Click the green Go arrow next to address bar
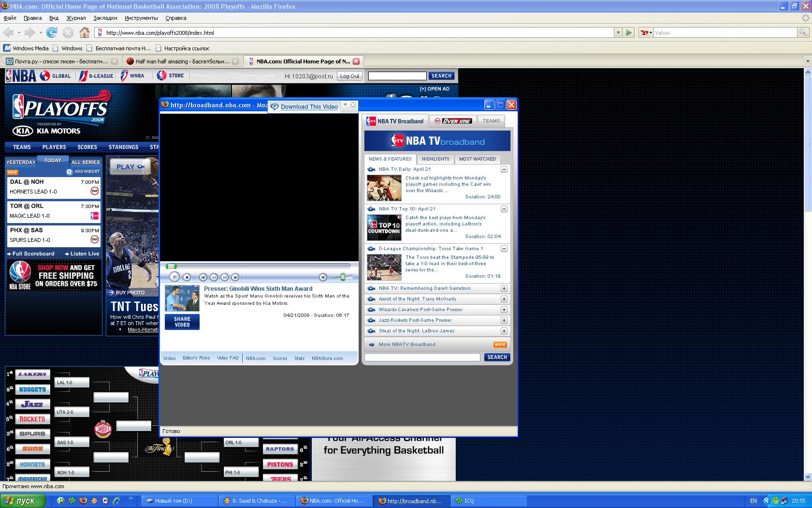Image resolution: width=812 pixels, height=508 pixels. [629, 32]
